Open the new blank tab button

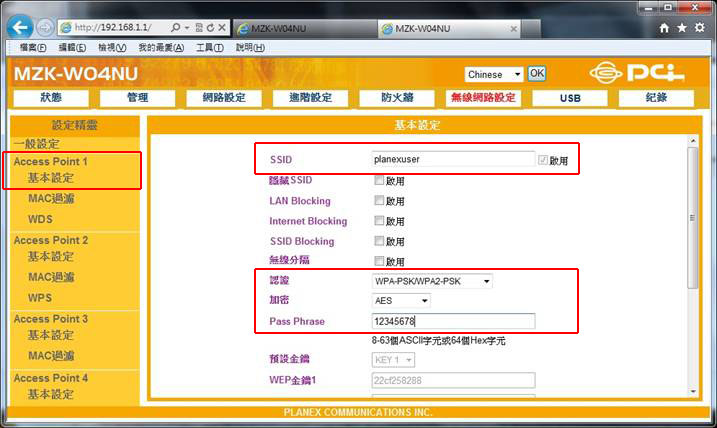click(x=530, y=29)
